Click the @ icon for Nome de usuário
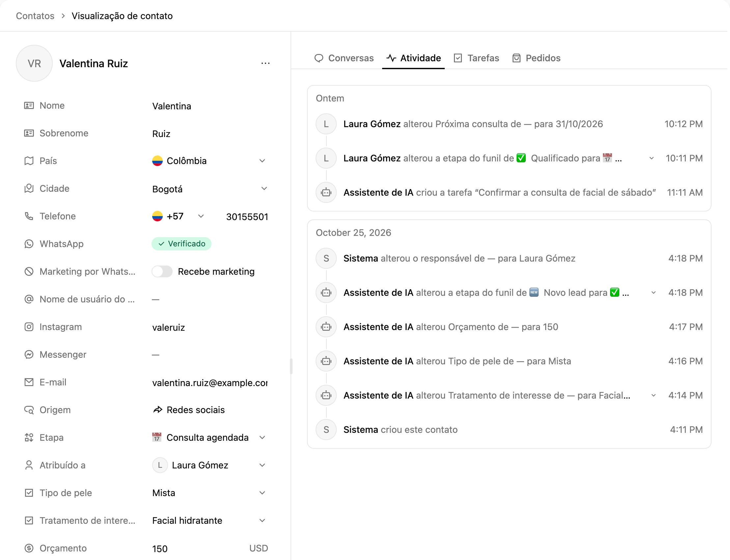Viewport: 730px width, 560px height. [x=29, y=299]
